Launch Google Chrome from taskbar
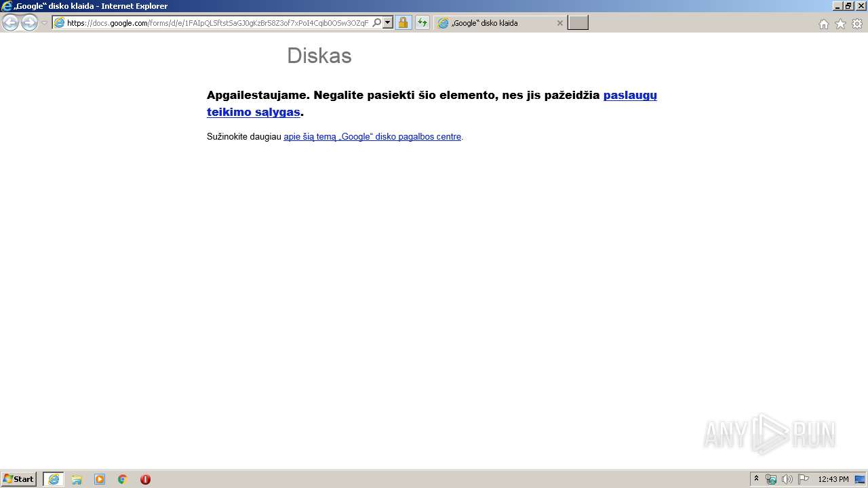Viewport: 868px width, 488px height. coord(122,479)
